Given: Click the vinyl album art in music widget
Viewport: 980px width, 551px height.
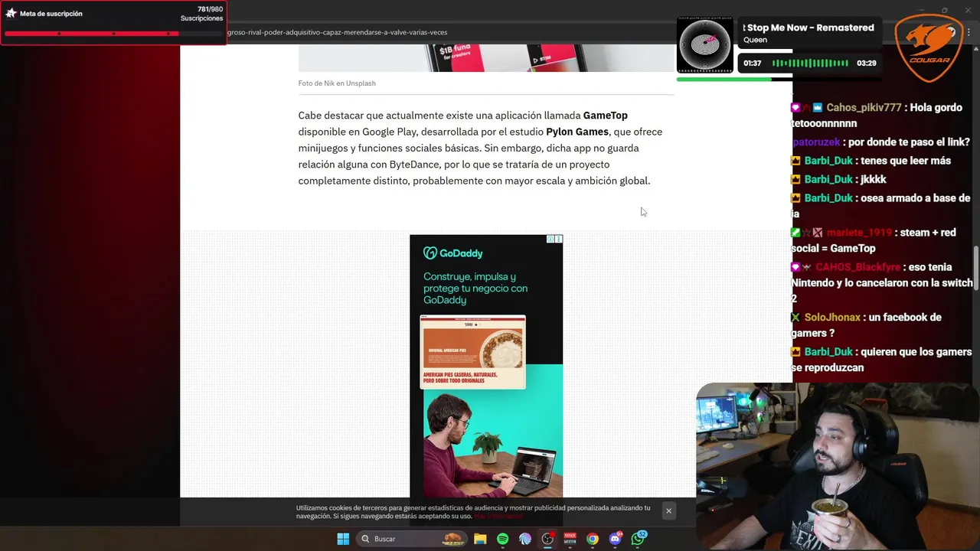Looking at the screenshot, I should click(x=705, y=45).
